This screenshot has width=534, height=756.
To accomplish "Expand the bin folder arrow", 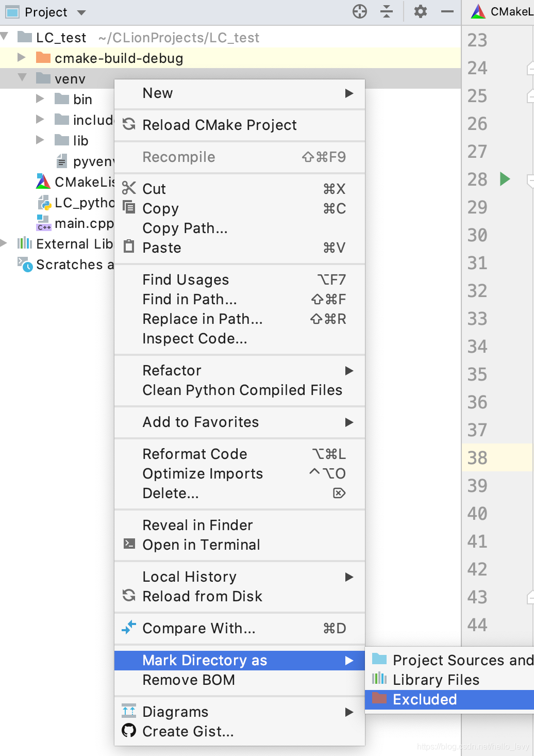I will 40,98.
